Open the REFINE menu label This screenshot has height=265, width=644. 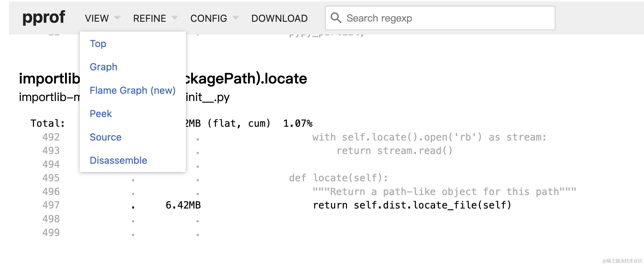click(x=149, y=18)
